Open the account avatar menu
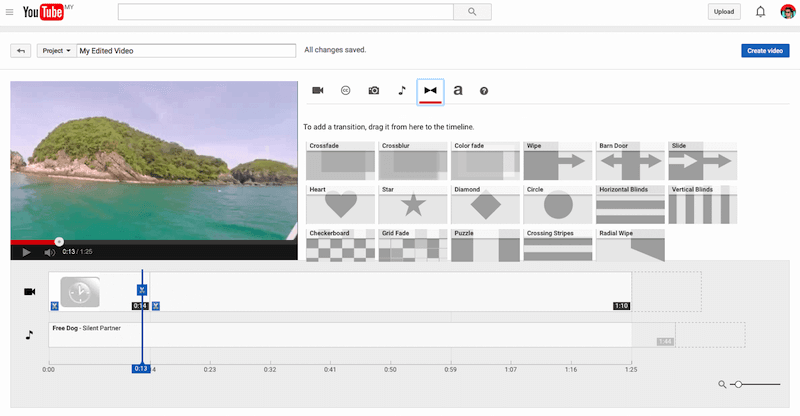This screenshot has width=800, height=416. [788, 11]
